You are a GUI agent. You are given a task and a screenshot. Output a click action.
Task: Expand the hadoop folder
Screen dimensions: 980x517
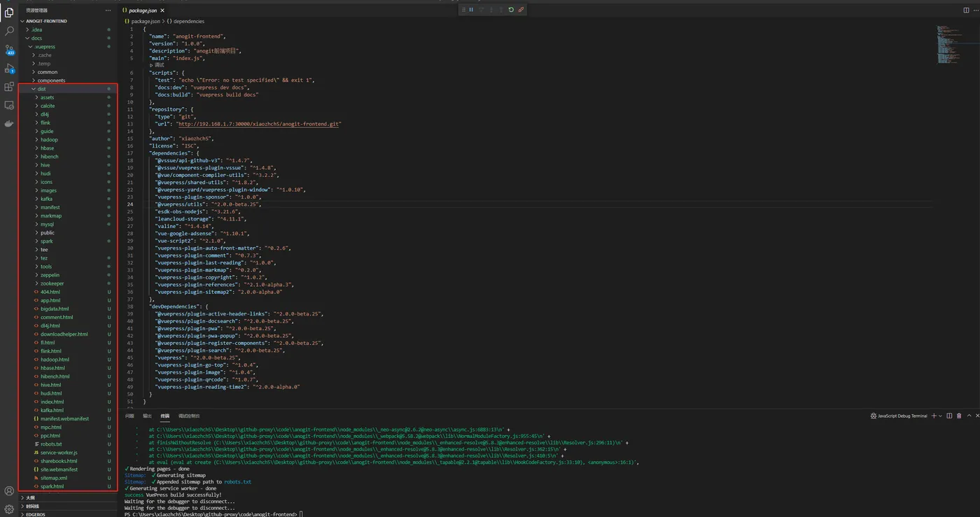(49, 139)
